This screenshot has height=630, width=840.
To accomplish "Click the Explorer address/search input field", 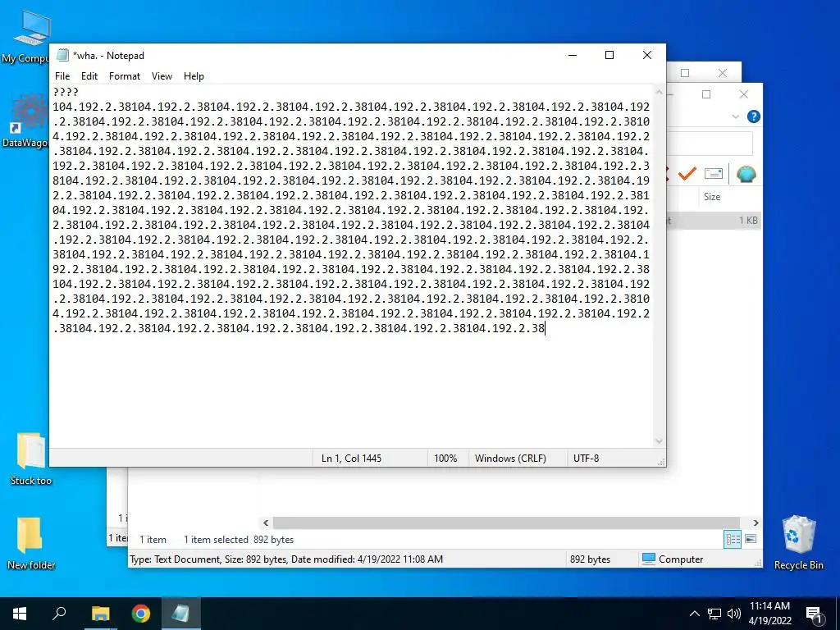I will coord(710,144).
